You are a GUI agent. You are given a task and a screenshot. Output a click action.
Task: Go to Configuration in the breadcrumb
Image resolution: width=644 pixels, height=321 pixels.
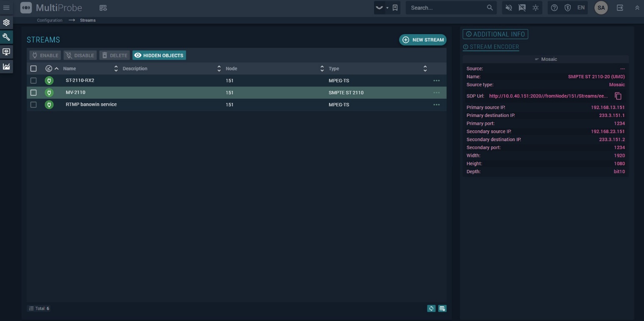point(50,20)
